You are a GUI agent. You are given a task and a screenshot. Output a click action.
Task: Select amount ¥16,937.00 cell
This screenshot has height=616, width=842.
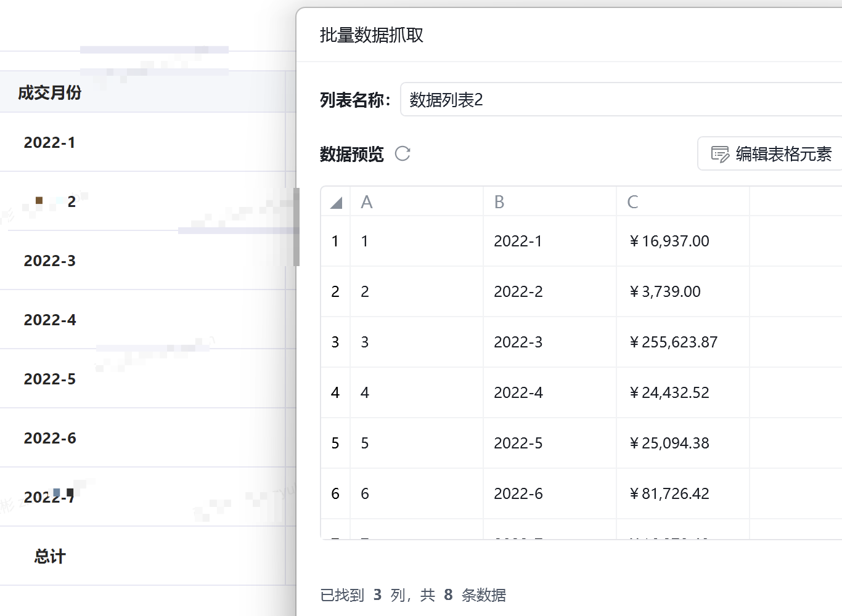[x=683, y=241]
